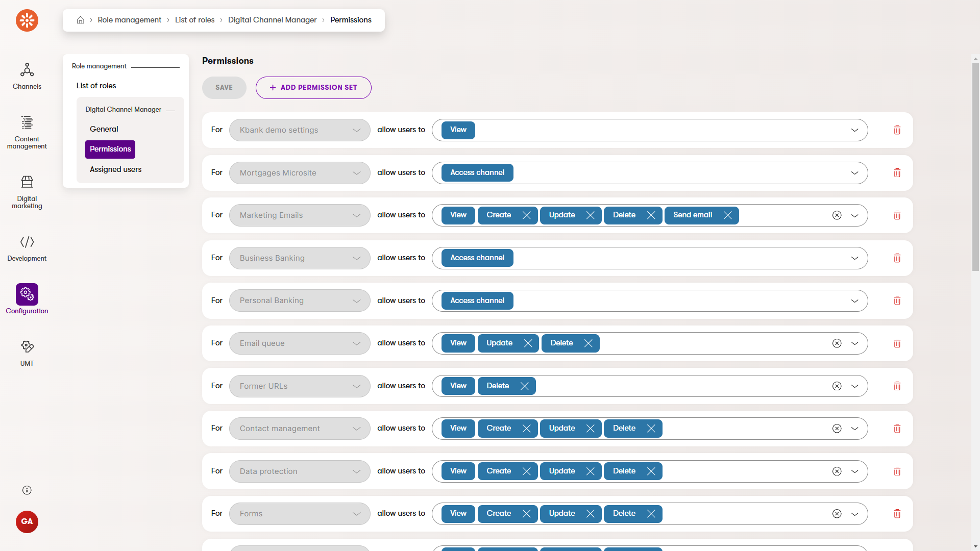Remove Update permission from Email queue
Image resolution: width=980 pixels, height=551 pixels.
[528, 343]
